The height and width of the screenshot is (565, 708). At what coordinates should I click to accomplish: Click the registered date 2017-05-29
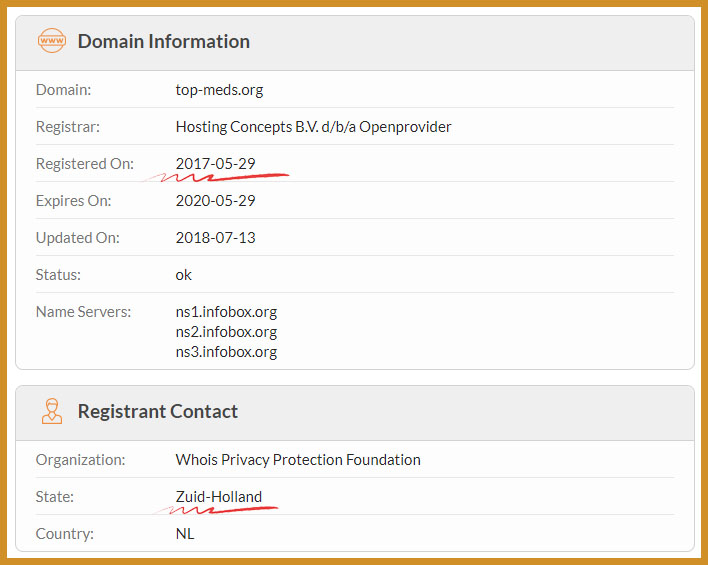click(215, 163)
